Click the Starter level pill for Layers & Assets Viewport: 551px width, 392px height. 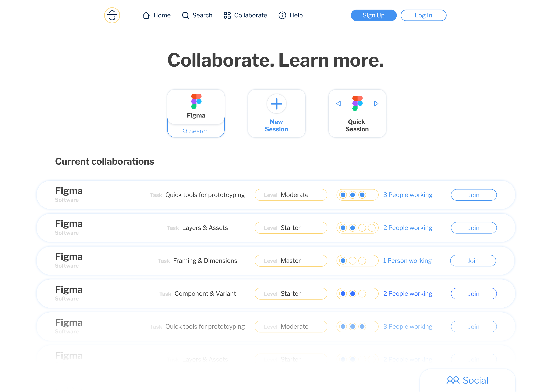click(x=291, y=228)
